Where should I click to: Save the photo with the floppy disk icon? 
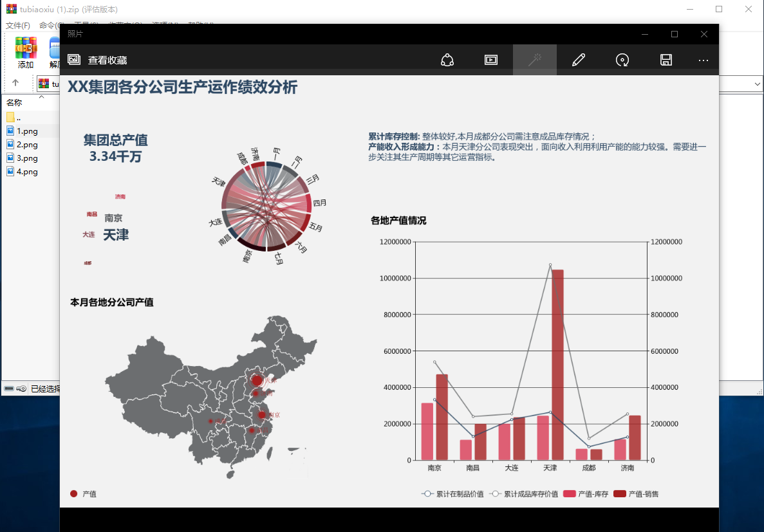click(666, 60)
